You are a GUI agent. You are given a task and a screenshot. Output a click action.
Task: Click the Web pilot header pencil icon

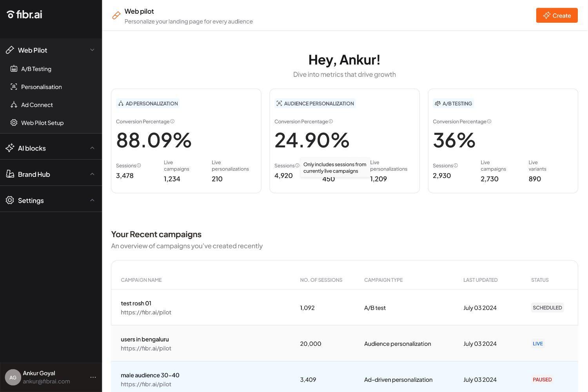116,16
